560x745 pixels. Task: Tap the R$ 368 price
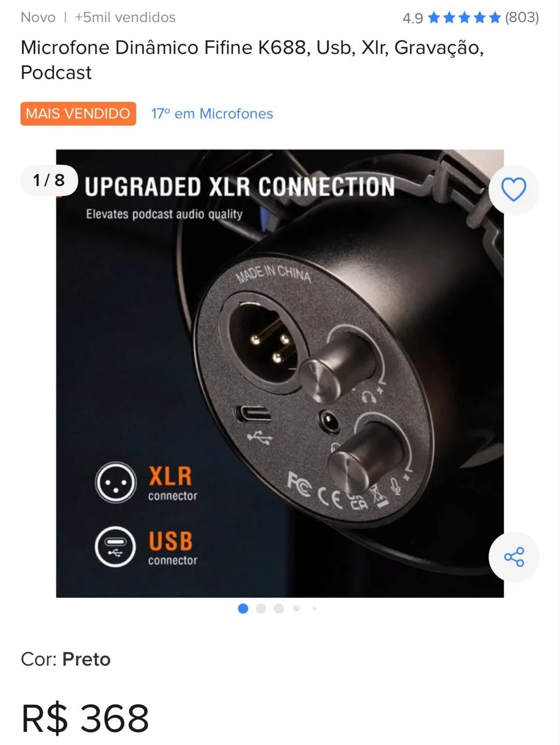point(85,718)
